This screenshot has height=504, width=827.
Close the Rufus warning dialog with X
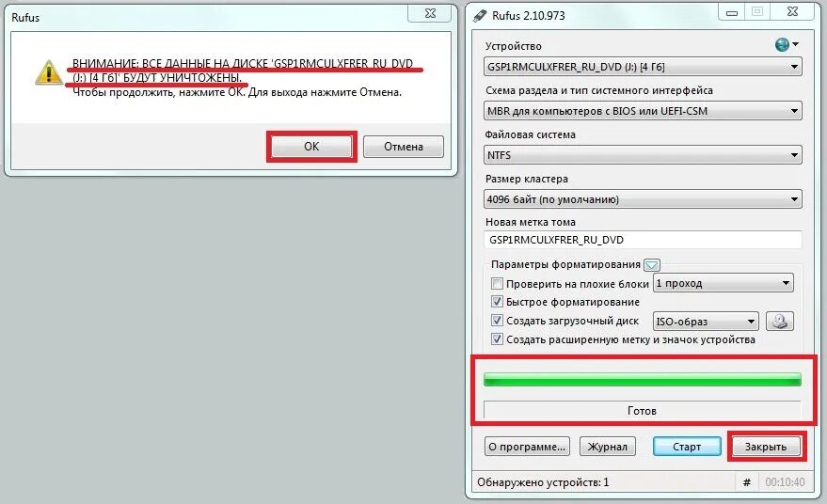click(430, 13)
